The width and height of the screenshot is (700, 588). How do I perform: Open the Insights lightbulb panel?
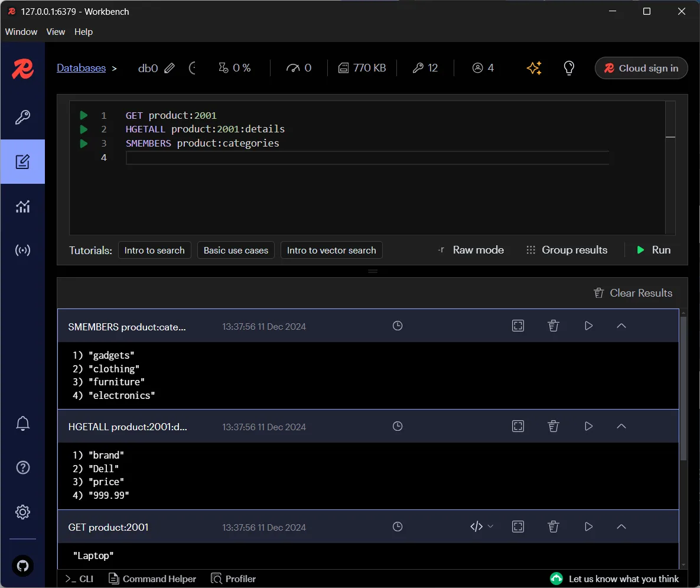tap(569, 68)
